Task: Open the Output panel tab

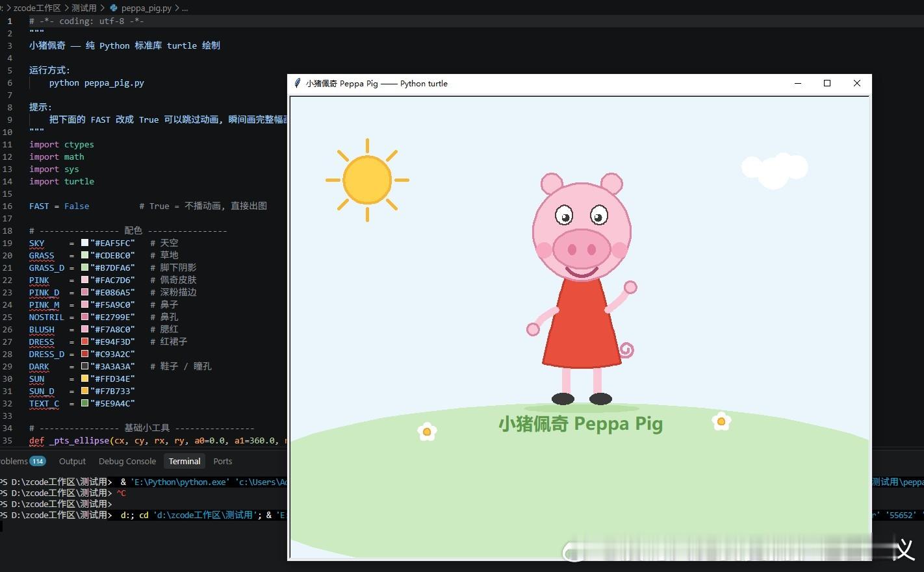Action: 72,461
